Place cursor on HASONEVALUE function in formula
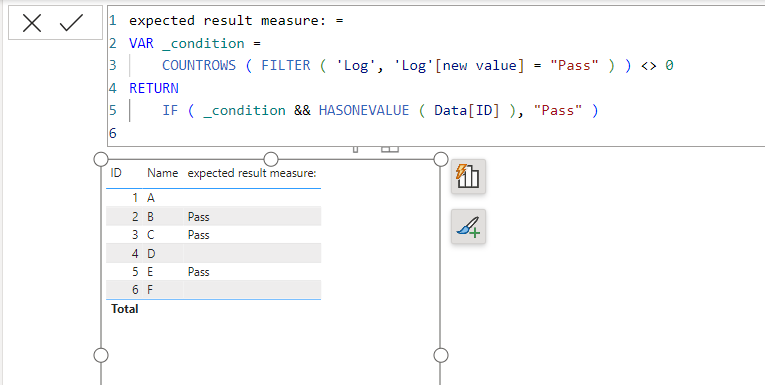Image resolution: width=765 pixels, height=385 pixels. (363, 110)
